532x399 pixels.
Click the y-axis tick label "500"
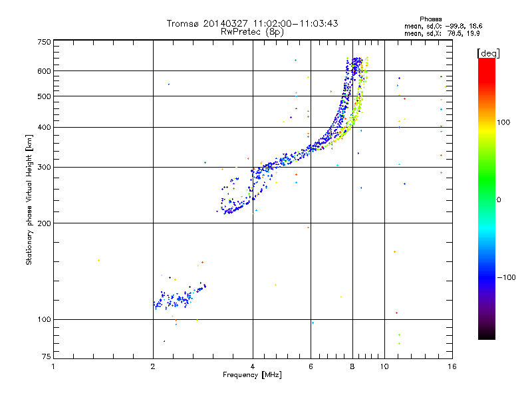coord(44,96)
